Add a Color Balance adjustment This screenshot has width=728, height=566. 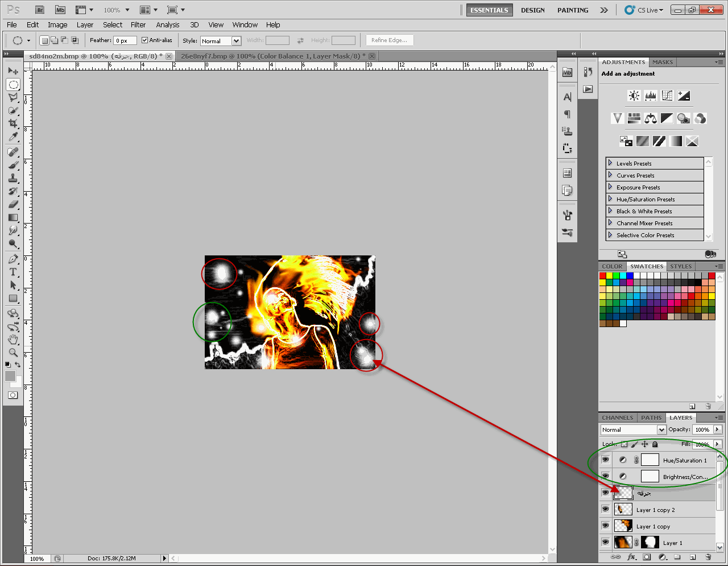(x=651, y=118)
